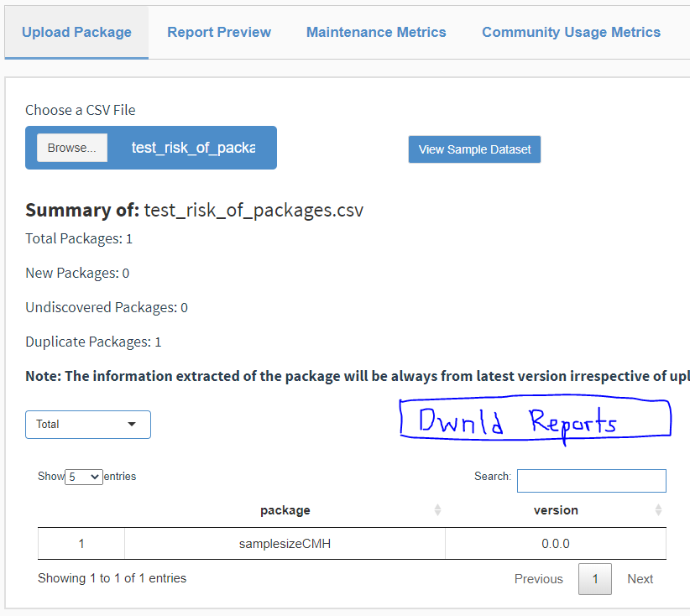Click inside the Search field
This screenshot has width=690, height=616.
point(591,480)
